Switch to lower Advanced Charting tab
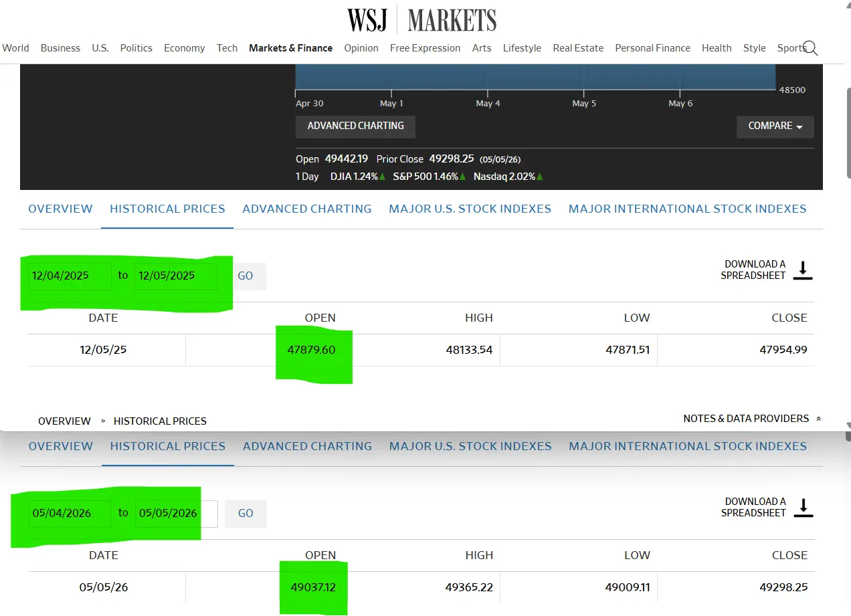This screenshot has height=616, width=851. click(308, 446)
